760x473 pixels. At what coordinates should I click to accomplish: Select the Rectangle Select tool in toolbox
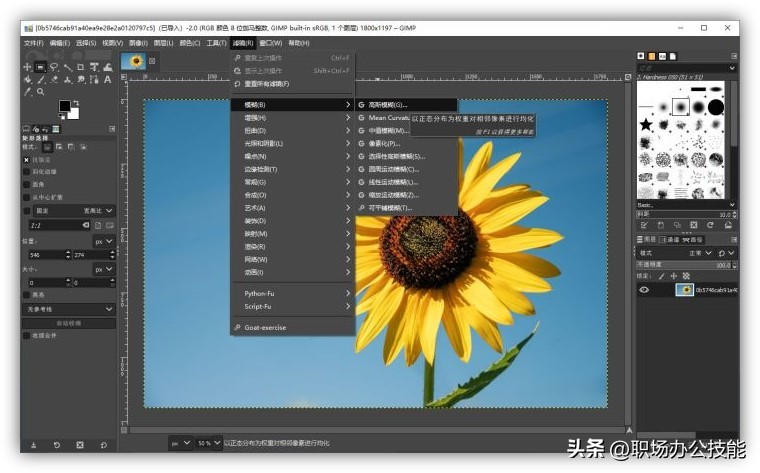pos(41,67)
